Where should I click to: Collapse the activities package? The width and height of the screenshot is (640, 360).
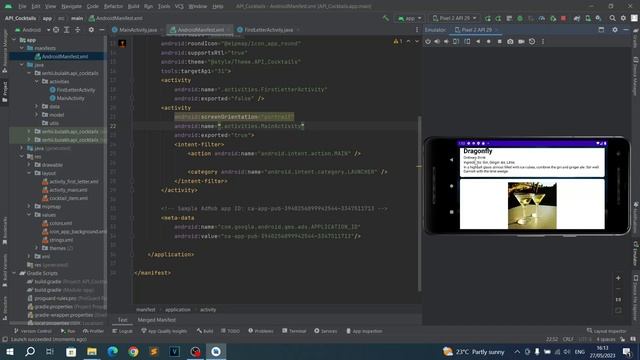[37, 82]
